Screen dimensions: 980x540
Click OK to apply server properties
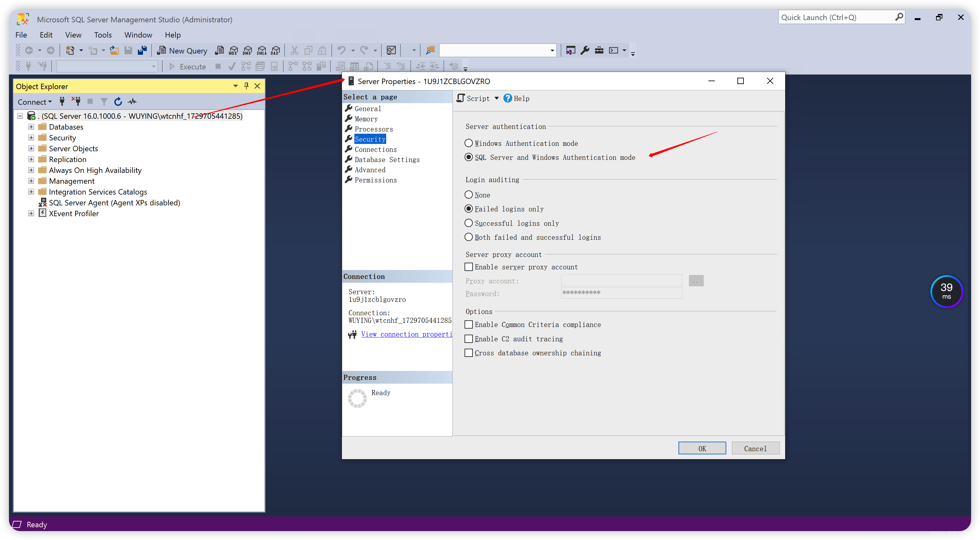pos(701,448)
